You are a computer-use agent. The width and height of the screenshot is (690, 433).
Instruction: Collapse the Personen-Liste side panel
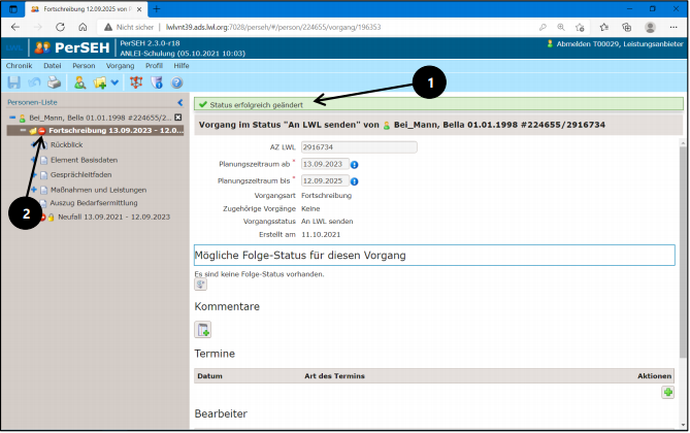180,102
